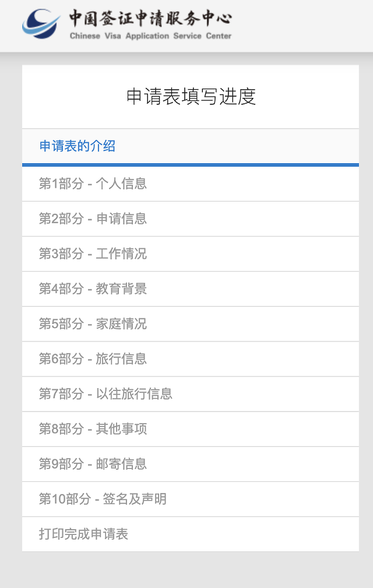
Task: Go to 第9部分 - 邮寄信息
Action: pyautogui.click(x=93, y=464)
